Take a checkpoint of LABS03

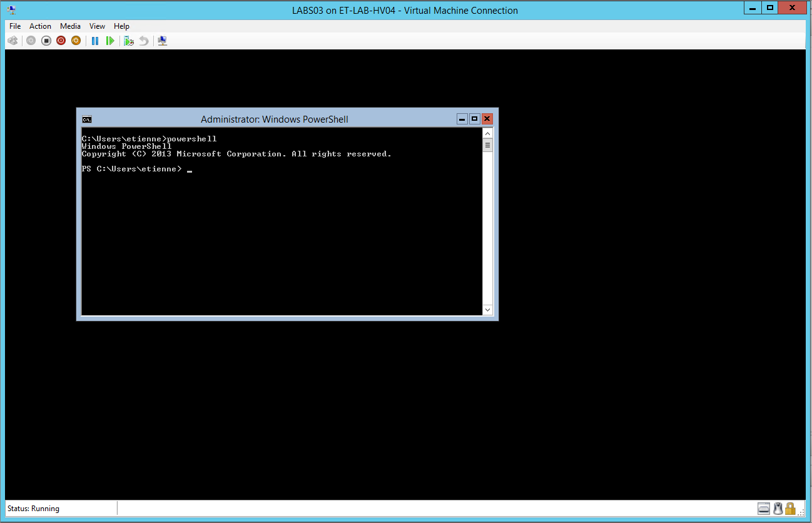click(x=128, y=40)
